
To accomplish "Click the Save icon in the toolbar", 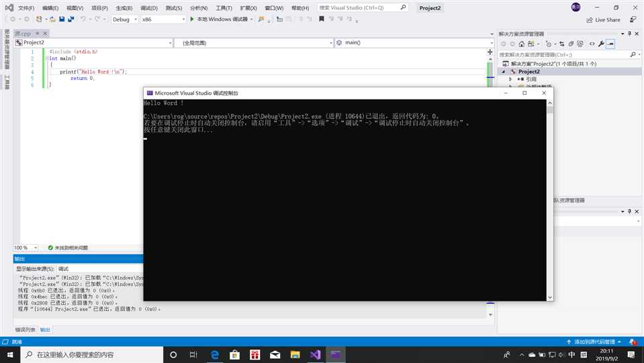I will 62,19.
